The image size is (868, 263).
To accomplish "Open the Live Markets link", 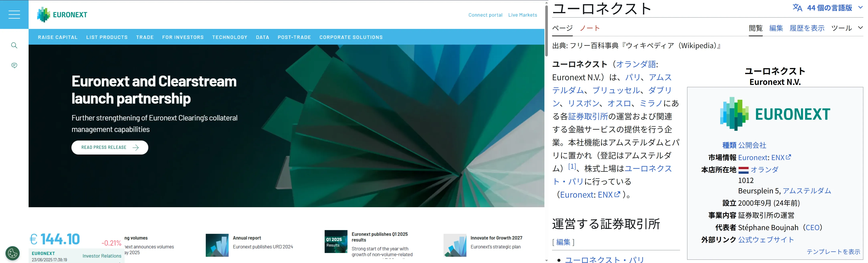I will point(523,15).
